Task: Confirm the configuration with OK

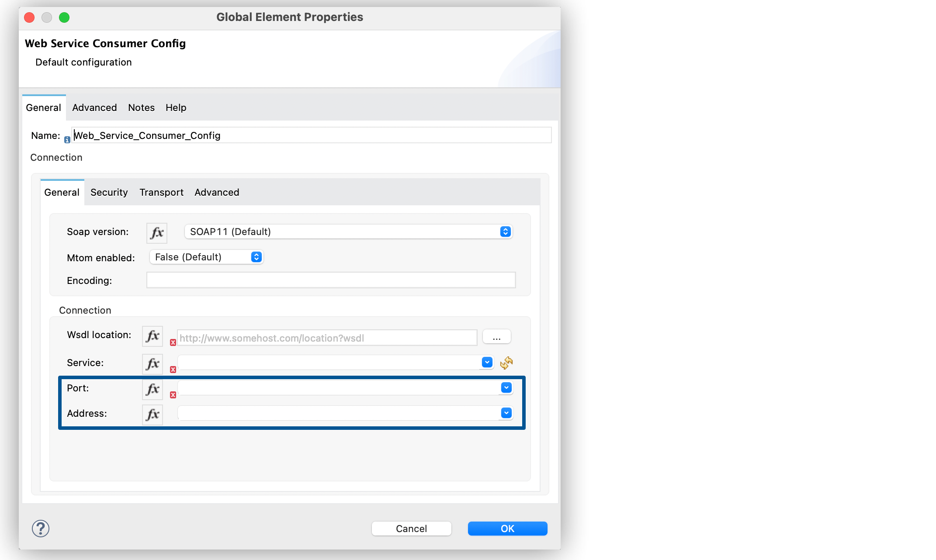Action: (x=507, y=528)
